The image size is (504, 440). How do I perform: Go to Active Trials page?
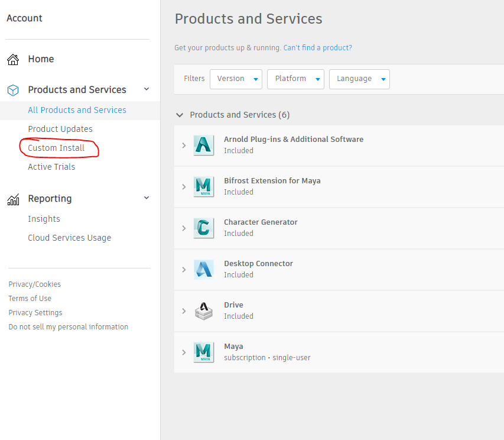click(51, 167)
